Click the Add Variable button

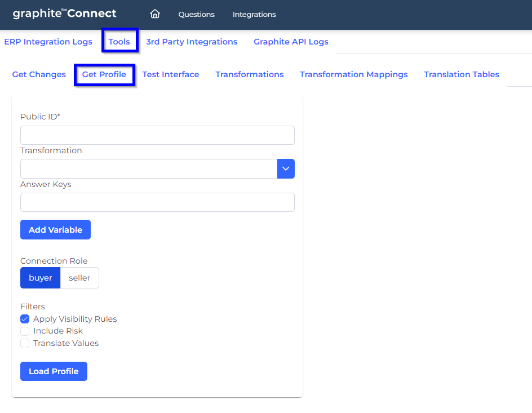[x=55, y=229]
